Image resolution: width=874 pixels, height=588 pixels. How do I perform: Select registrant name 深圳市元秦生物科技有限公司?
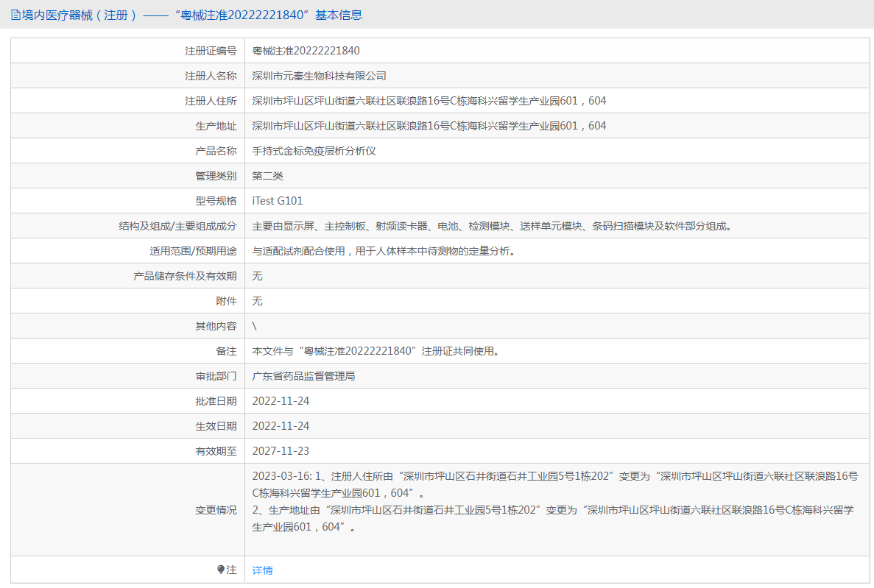320,76
